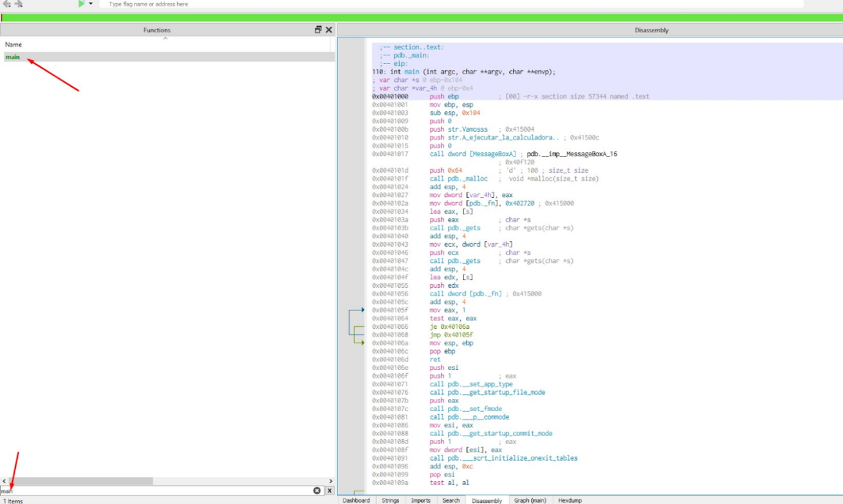Click 'call pdb._malloc' instruction
843x504 pixels.
[458, 178]
